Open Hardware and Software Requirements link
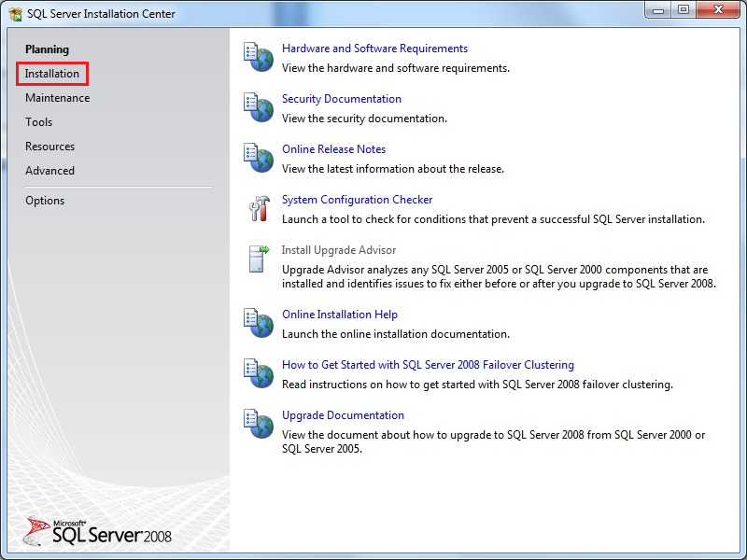 point(375,49)
